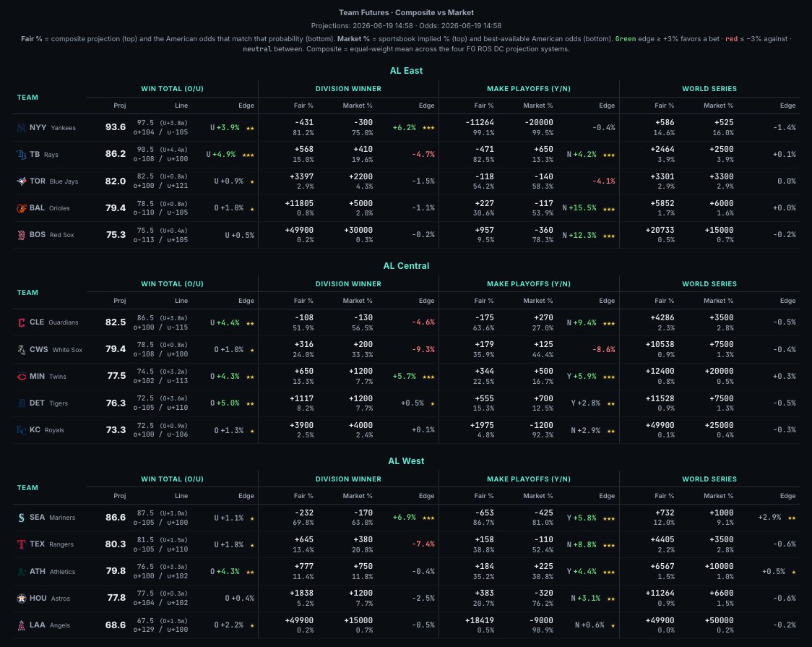Click the Guardians team logo icon
The height and width of the screenshot is (647, 812).
[x=21, y=322]
